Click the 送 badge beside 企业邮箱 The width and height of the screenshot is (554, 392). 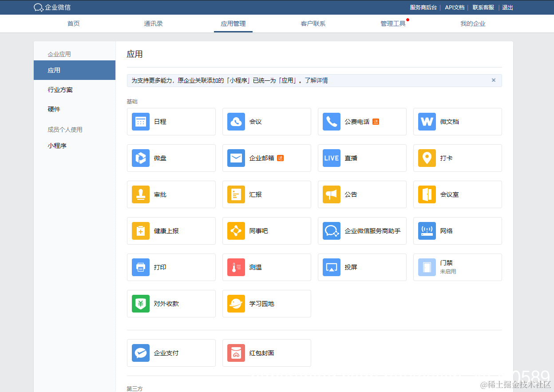(x=280, y=158)
